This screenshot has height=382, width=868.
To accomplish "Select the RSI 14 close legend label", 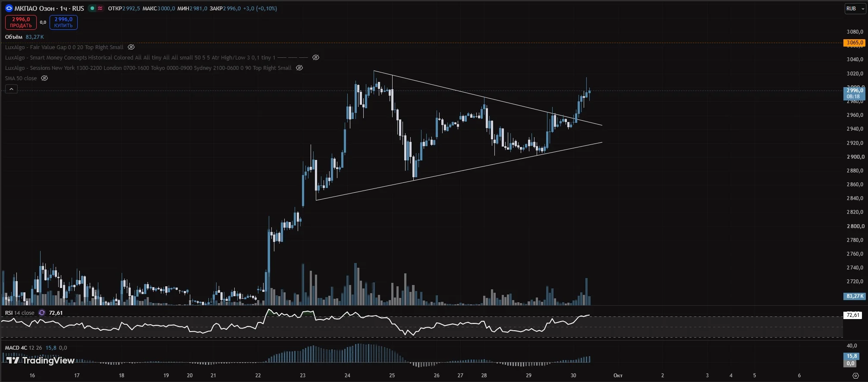I will pyautogui.click(x=19, y=313).
